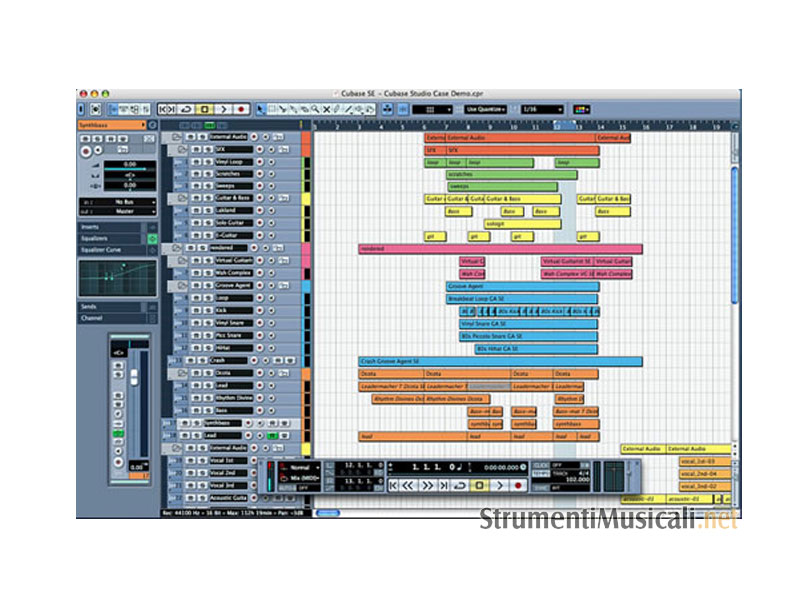Click the Crash Groove Agent SE clip

(x=500, y=361)
